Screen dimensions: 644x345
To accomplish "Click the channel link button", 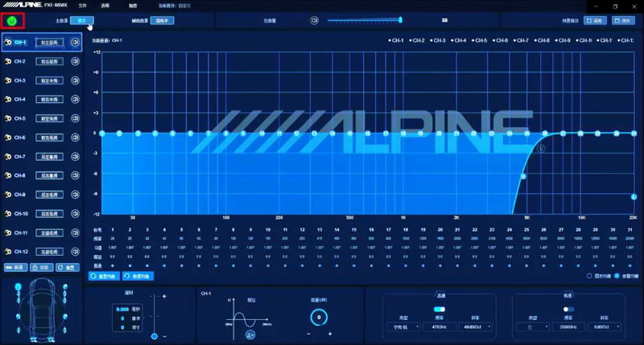I will click(x=15, y=268).
